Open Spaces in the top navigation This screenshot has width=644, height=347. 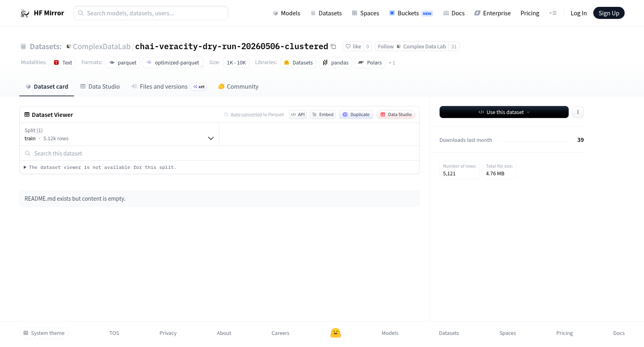tap(365, 13)
